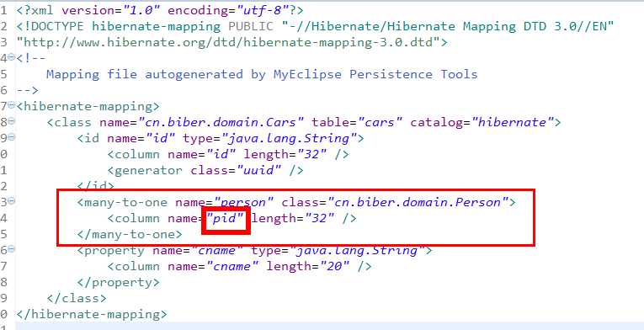644x330 pixels.
Task: Click the comment closing "-->"
Action: [x=28, y=90]
